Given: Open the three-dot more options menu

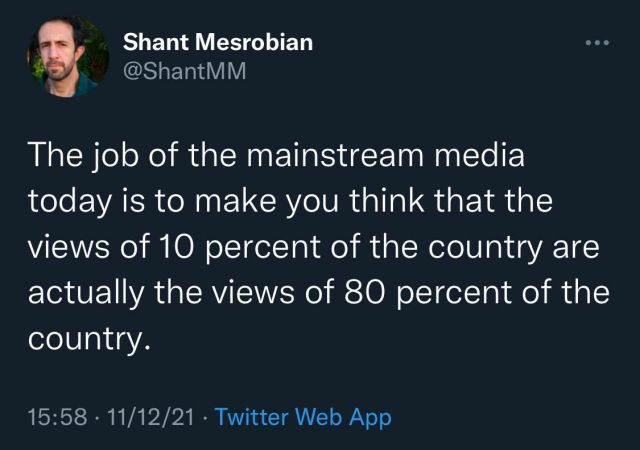Looking at the screenshot, I should (x=596, y=43).
